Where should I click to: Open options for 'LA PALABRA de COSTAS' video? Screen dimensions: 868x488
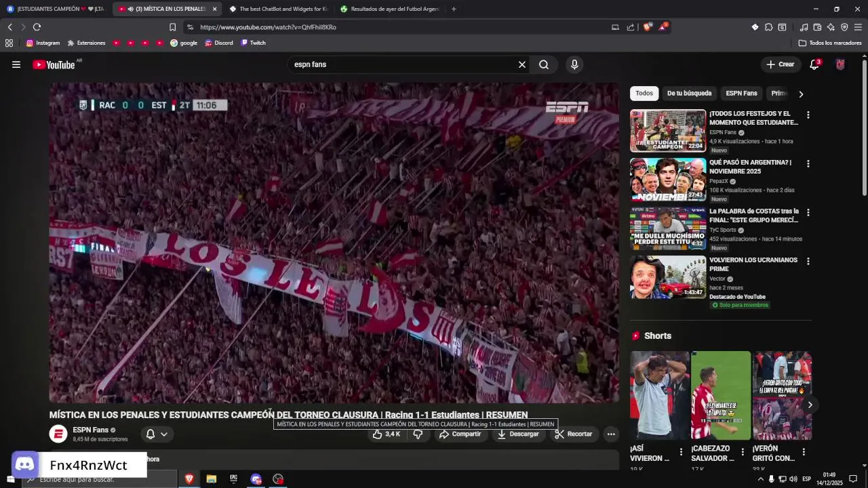[808, 212]
